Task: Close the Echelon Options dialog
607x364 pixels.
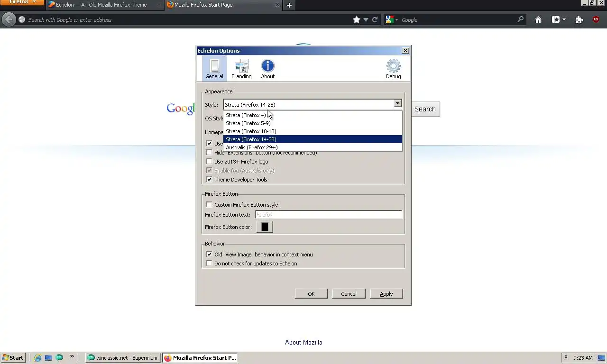Action: (x=405, y=51)
